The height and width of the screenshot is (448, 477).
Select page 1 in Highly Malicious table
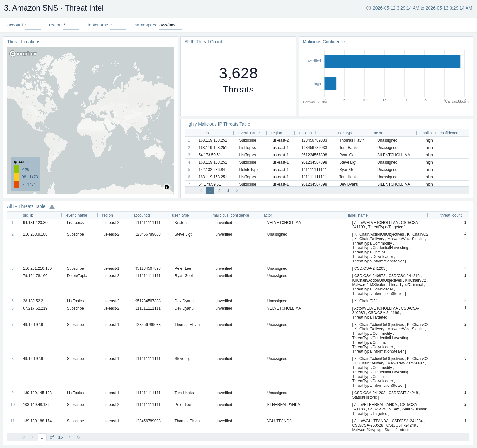[x=210, y=190]
